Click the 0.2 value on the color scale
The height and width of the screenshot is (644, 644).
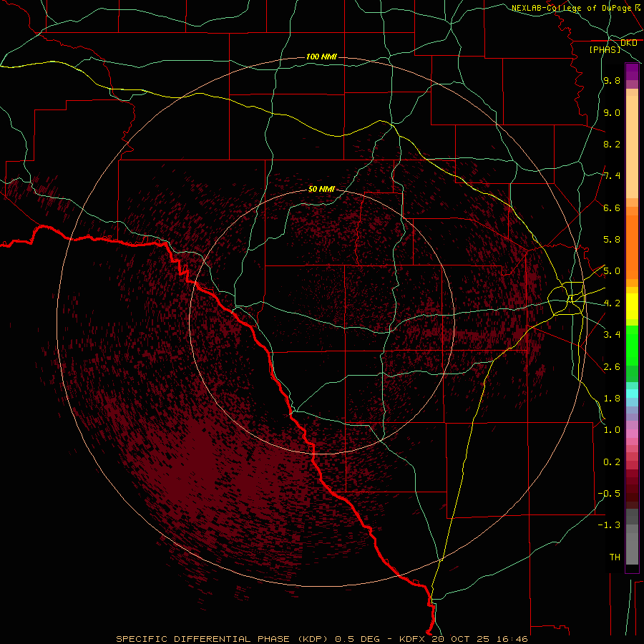click(612, 462)
